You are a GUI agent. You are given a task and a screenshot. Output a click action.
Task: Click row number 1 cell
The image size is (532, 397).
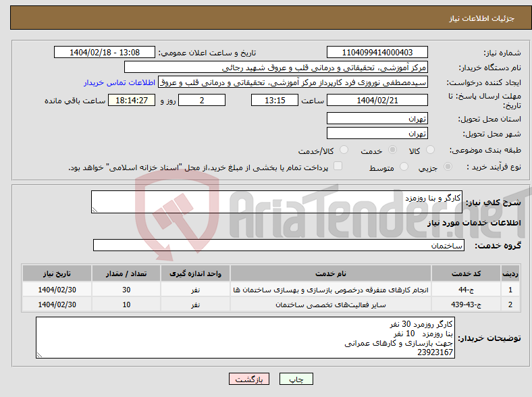pos(510,290)
